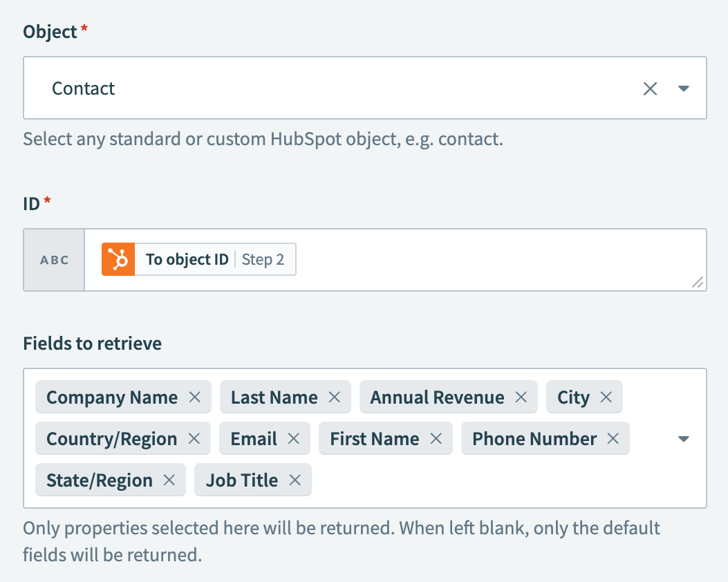Viewport: 728px width, 582px height.
Task: Select the To object ID Step 2 token
Action: (198, 259)
